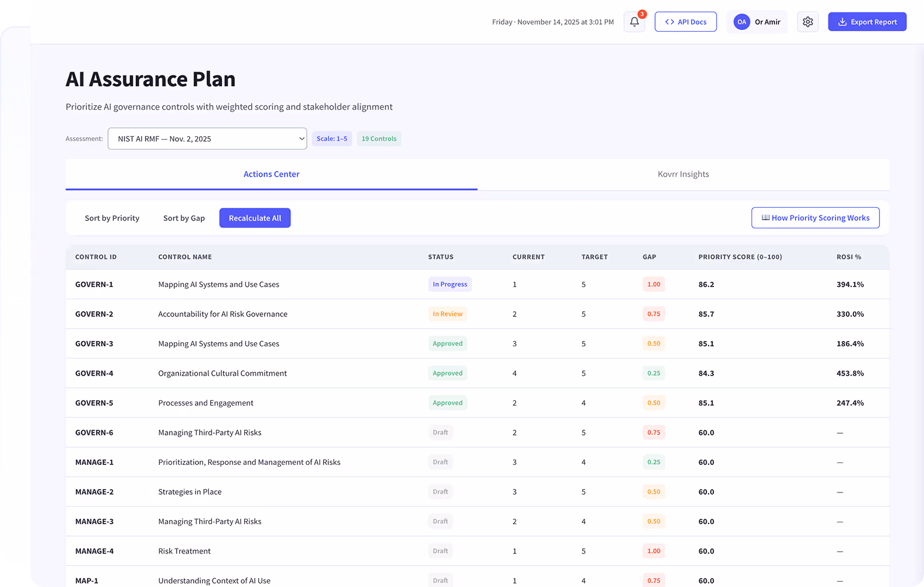Select the GOVERN-4 control ID
This screenshot has height=587, width=924.
94,373
